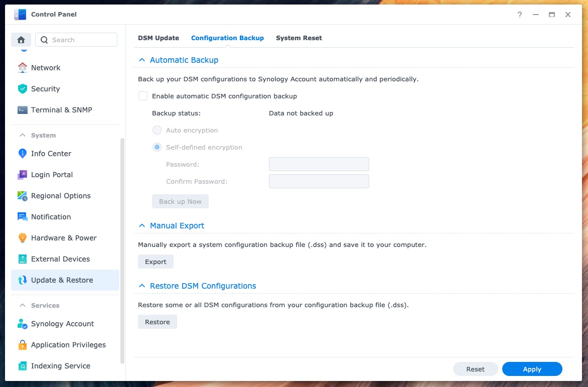Click the Control Panel app icon in title bar
Screen dimensions: 588x387
pyautogui.click(x=20, y=14)
